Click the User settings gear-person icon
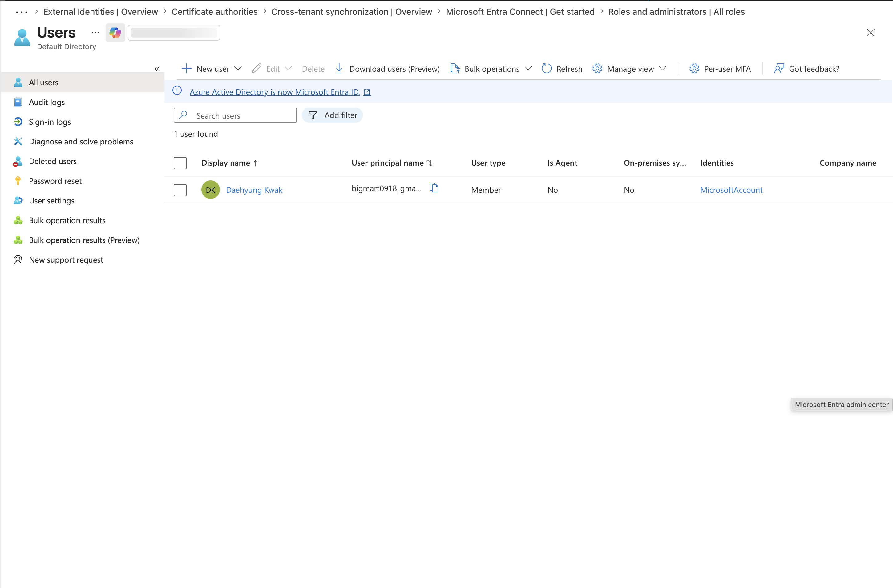Image resolution: width=893 pixels, height=588 pixels. tap(18, 201)
